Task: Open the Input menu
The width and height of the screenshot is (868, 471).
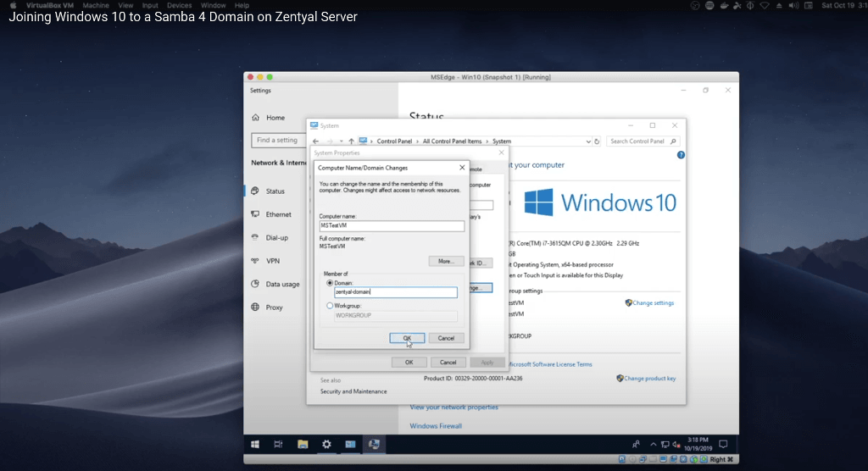Action: click(x=150, y=5)
